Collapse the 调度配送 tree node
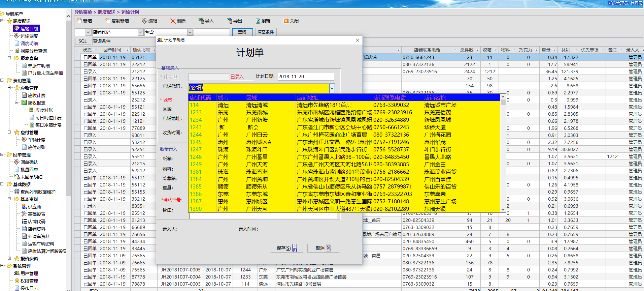This screenshot has width=644, height=291. pyautogui.click(x=2, y=21)
